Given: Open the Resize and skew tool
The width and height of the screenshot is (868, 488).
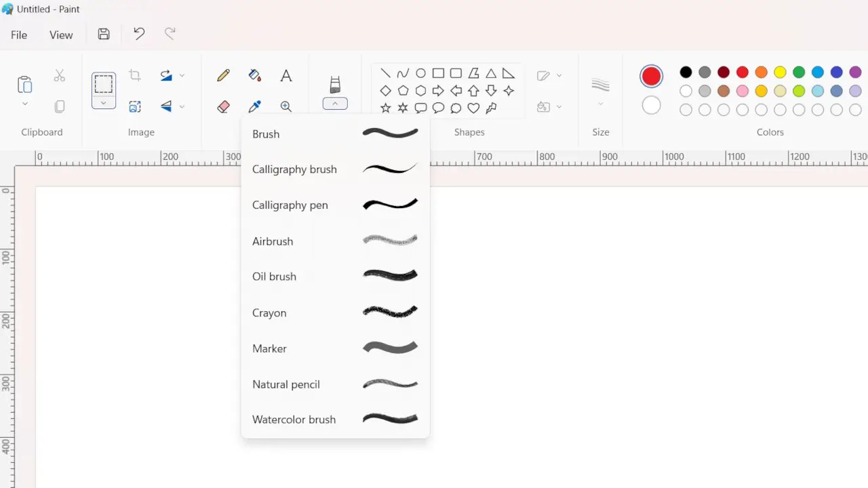Looking at the screenshot, I should point(135,106).
